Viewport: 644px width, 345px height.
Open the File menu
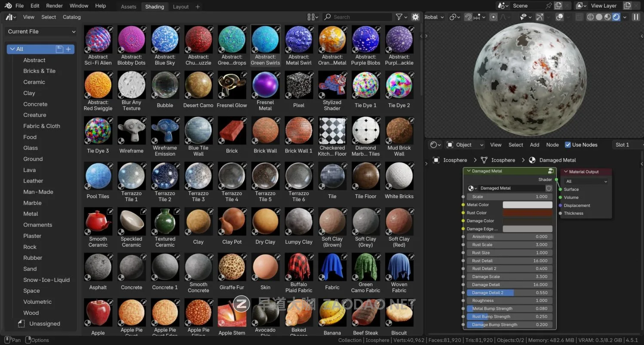pyautogui.click(x=19, y=6)
